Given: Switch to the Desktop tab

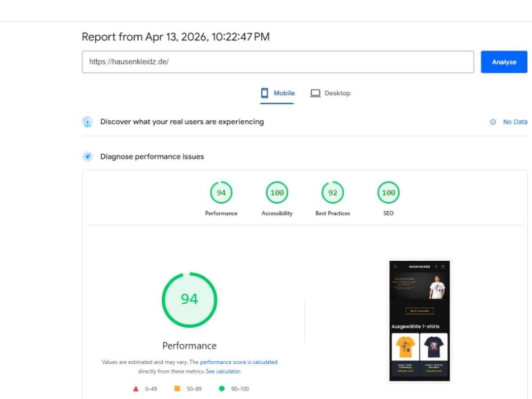Looking at the screenshot, I should pyautogui.click(x=330, y=93).
